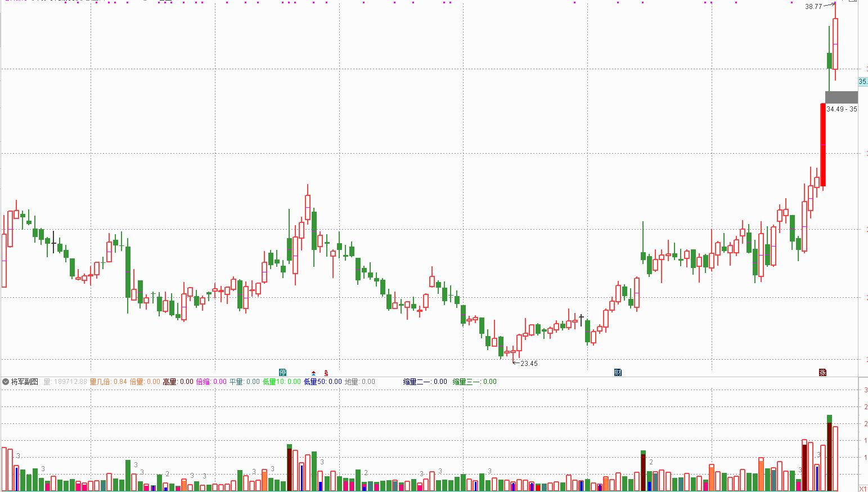Select the 高量 indicator label
This screenshot has height=492, width=868.
(170, 382)
